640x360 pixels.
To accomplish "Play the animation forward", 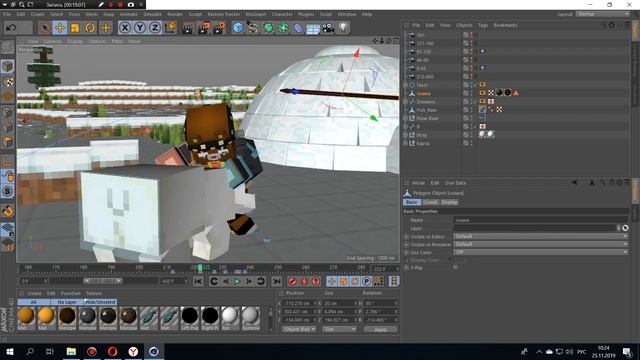I will (237, 281).
